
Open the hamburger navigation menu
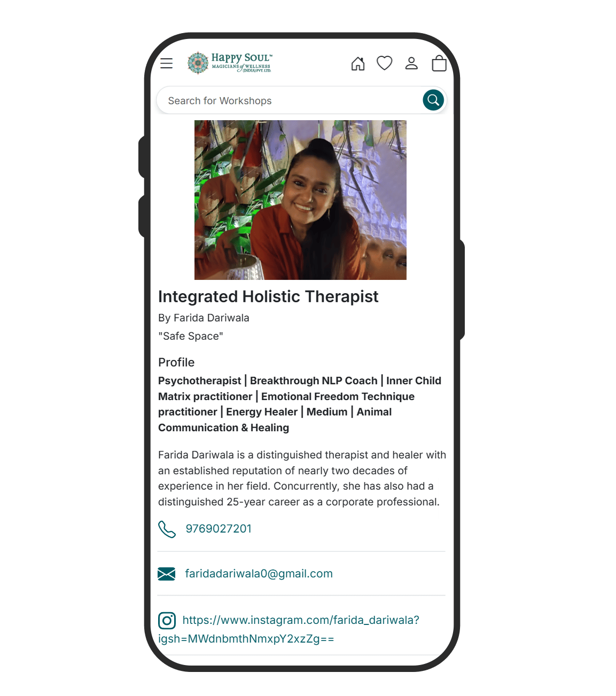point(167,63)
